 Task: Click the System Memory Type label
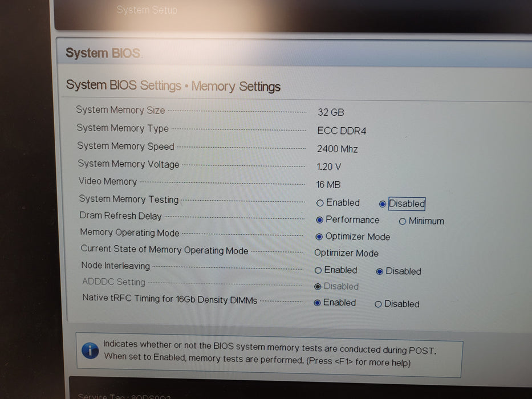pyautogui.click(x=123, y=128)
